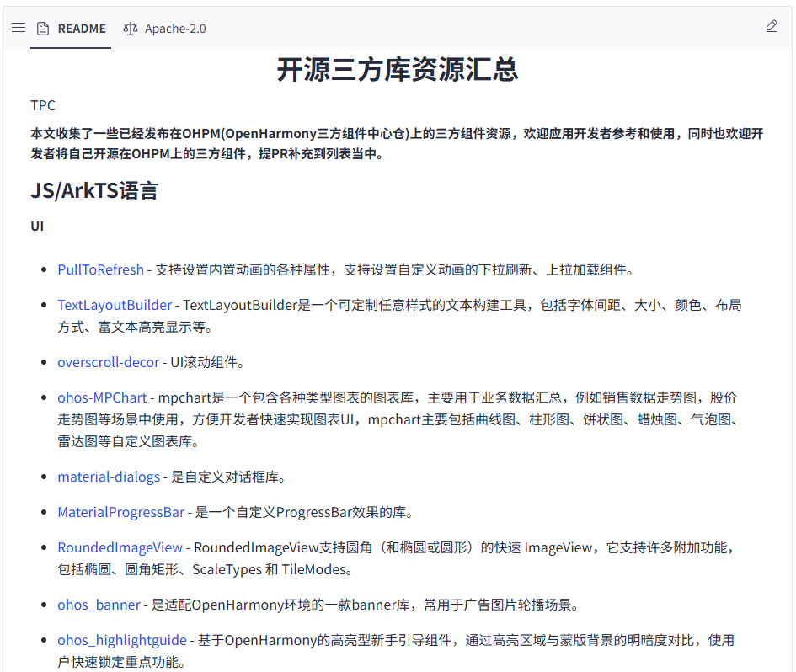
Task: Open the MaterialProgressBar link
Action: pos(120,512)
